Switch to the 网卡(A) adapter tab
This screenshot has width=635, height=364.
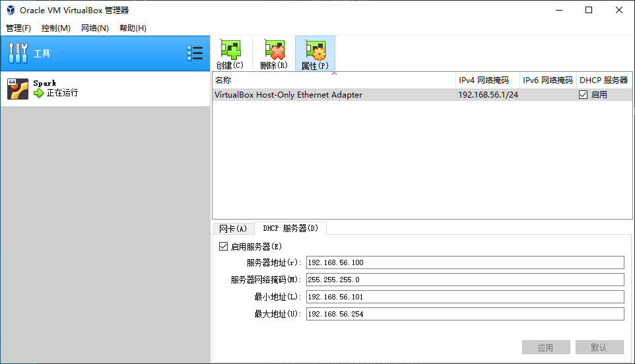click(x=233, y=229)
